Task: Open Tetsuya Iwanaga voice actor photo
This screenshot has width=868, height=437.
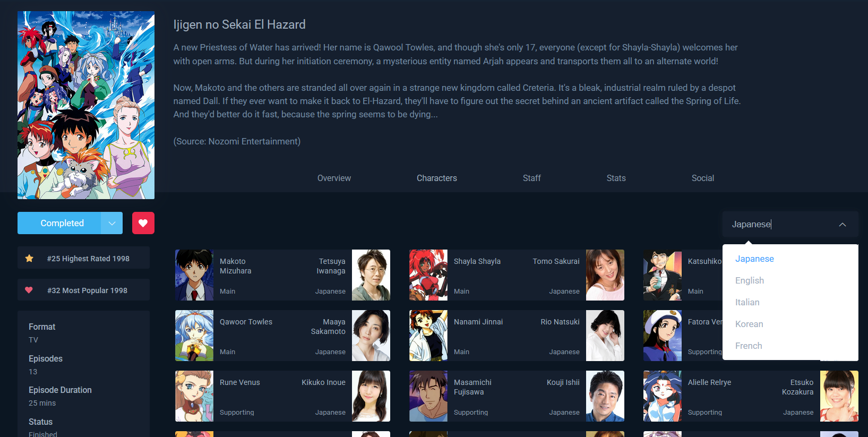Action: point(371,275)
